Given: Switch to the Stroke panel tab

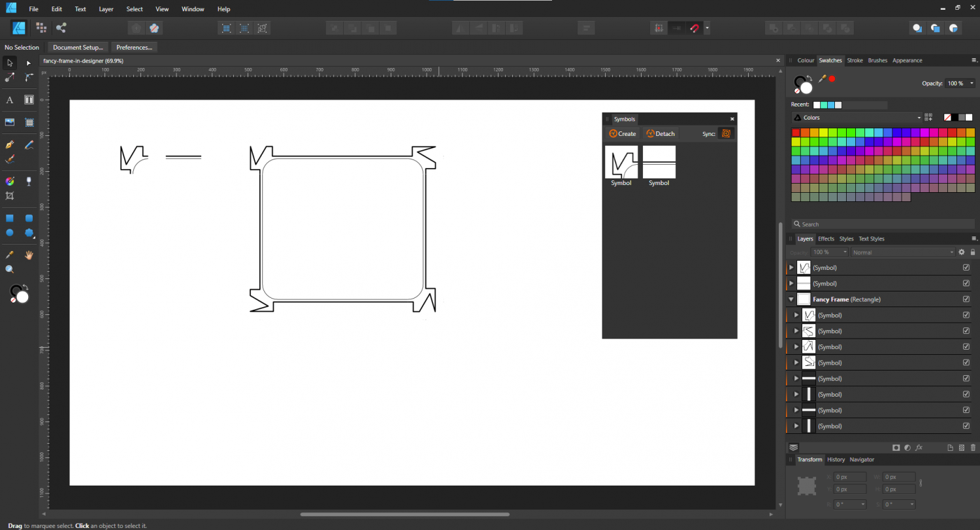Looking at the screenshot, I should [x=855, y=60].
